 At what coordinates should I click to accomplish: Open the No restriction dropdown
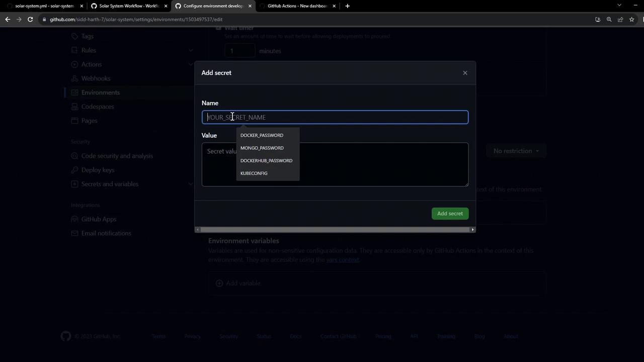pyautogui.click(x=516, y=151)
